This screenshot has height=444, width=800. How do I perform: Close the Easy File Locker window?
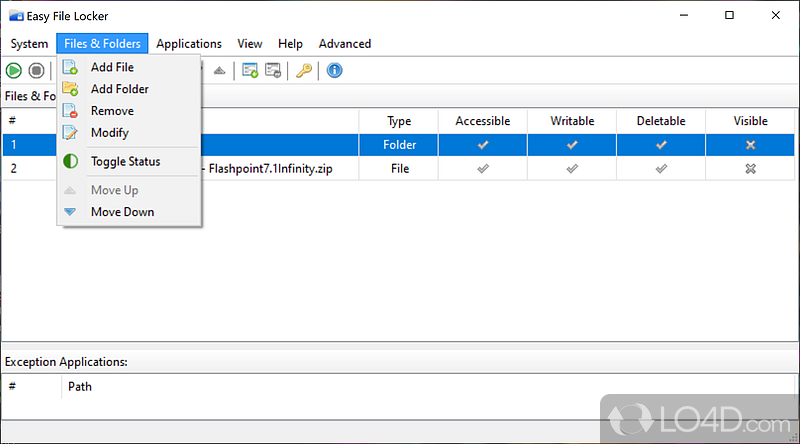[776, 15]
